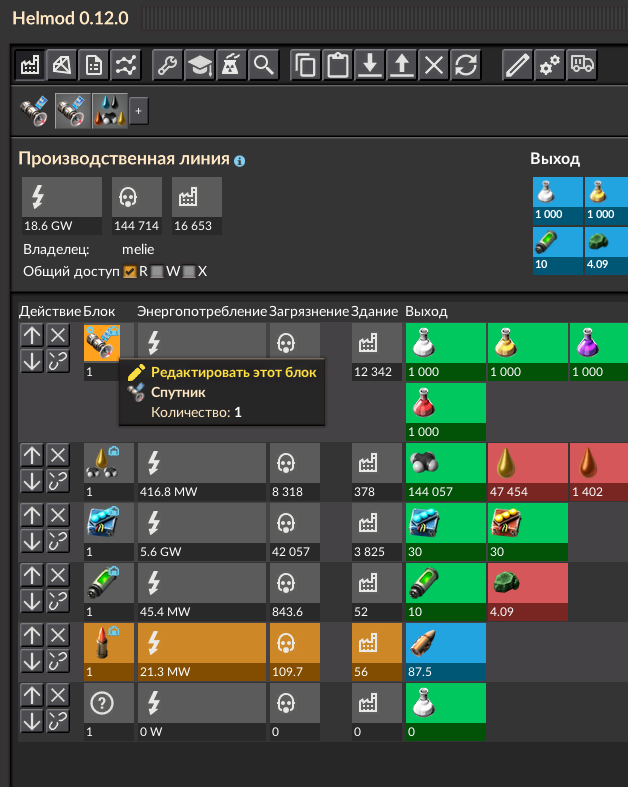This screenshot has width=628, height=787.
Task: Paste from clipboard icon
Action: 338,65
